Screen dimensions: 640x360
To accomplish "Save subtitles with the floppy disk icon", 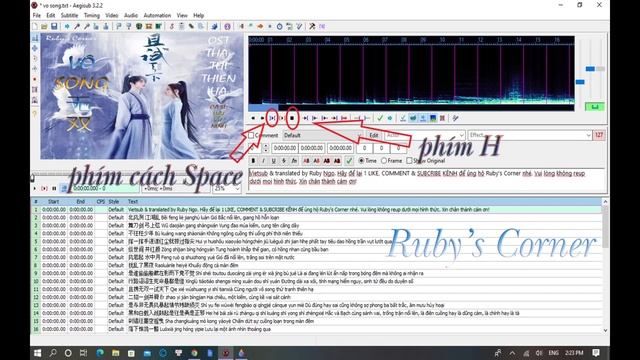I will pos(53,27).
